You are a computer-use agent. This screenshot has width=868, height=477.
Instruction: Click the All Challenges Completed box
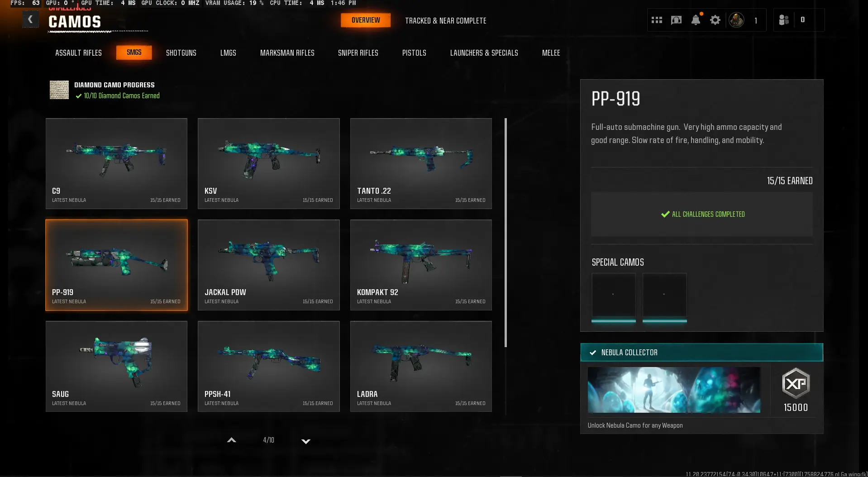pos(701,214)
